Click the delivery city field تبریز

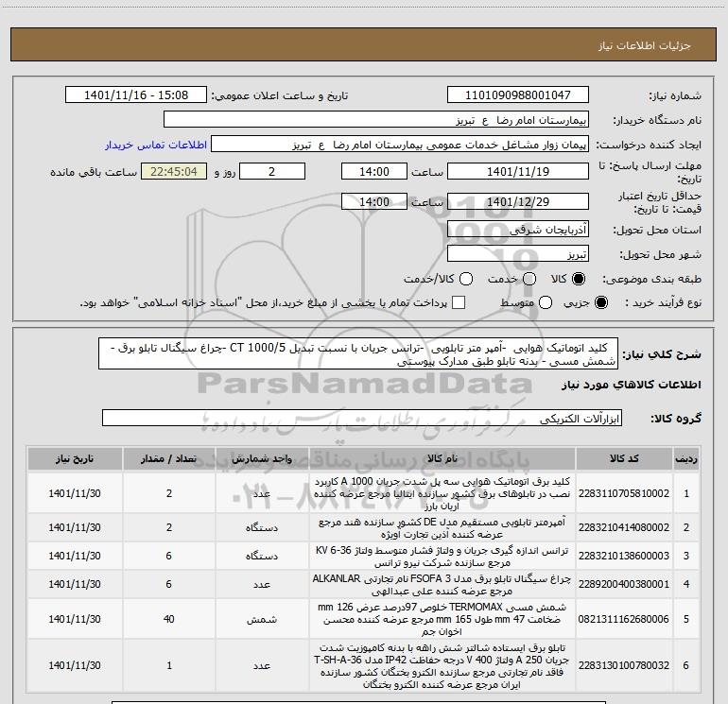coord(518,254)
